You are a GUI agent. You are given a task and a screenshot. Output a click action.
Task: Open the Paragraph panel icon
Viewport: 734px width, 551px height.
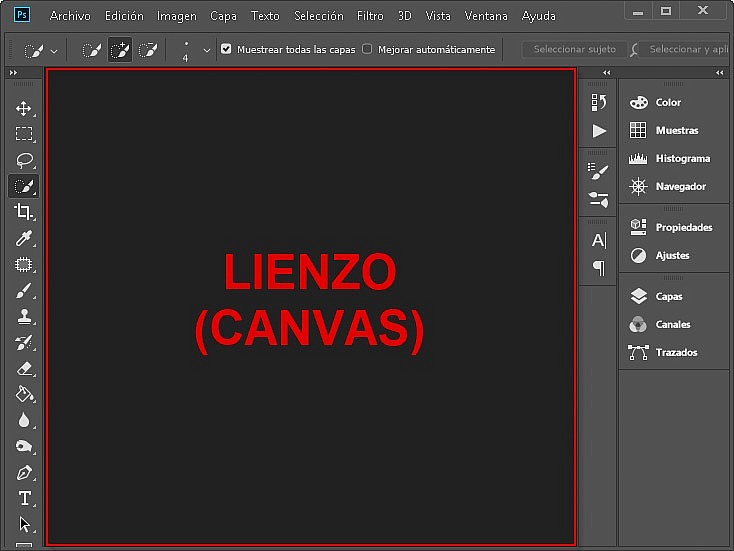599,268
